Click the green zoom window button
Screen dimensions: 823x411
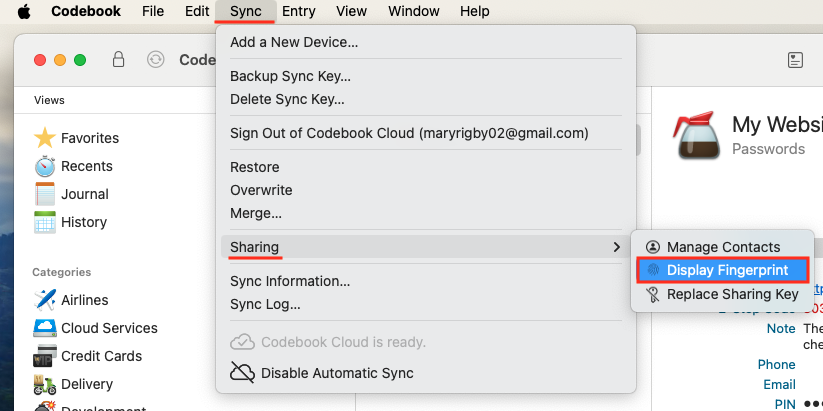pos(80,60)
